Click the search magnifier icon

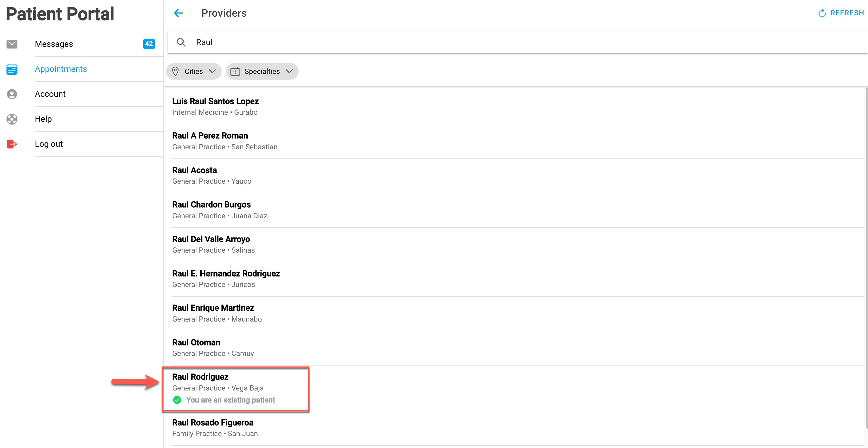pyautogui.click(x=181, y=42)
